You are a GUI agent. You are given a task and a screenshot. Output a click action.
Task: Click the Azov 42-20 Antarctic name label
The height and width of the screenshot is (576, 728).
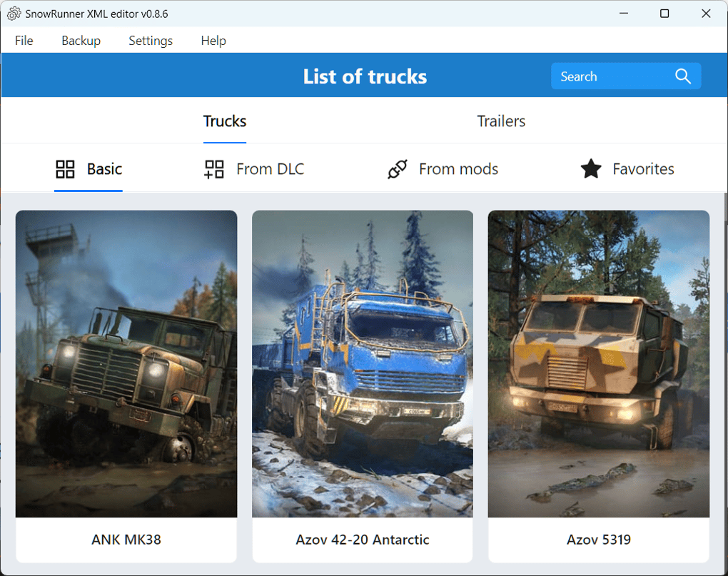click(x=363, y=540)
